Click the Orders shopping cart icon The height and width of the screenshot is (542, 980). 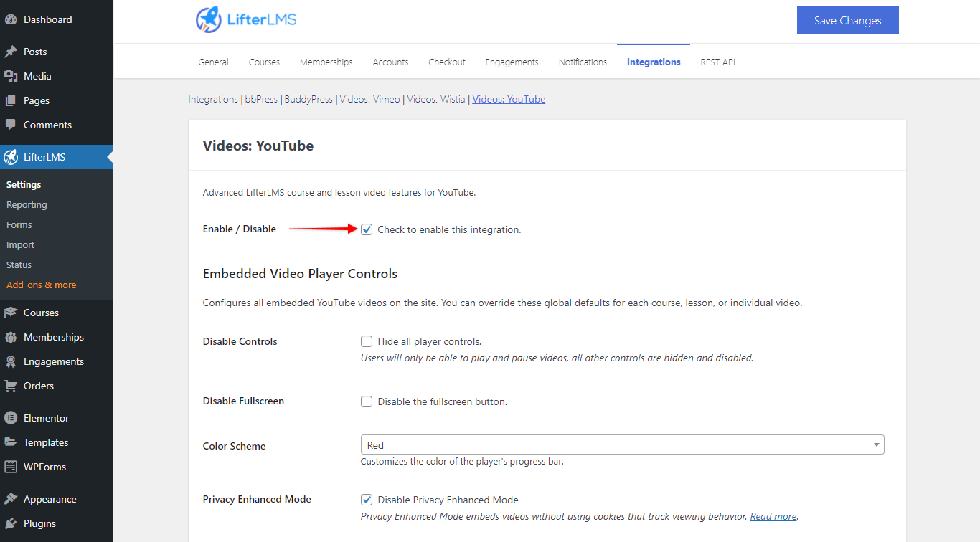tap(11, 386)
